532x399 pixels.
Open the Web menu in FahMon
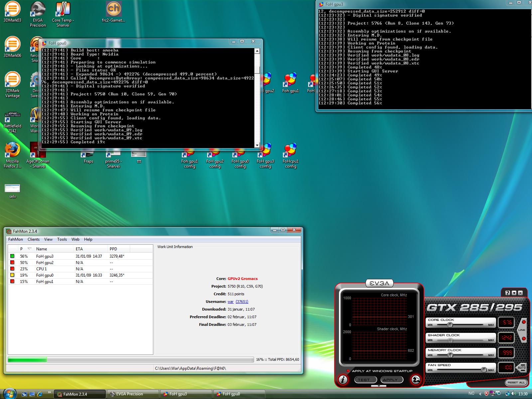click(x=75, y=239)
